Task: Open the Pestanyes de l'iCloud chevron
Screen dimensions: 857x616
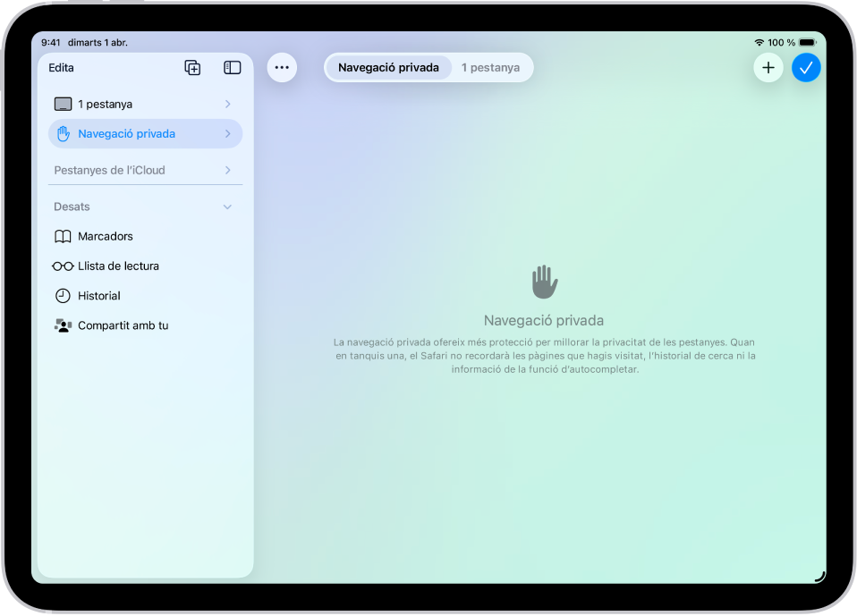Action: pos(228,171)
